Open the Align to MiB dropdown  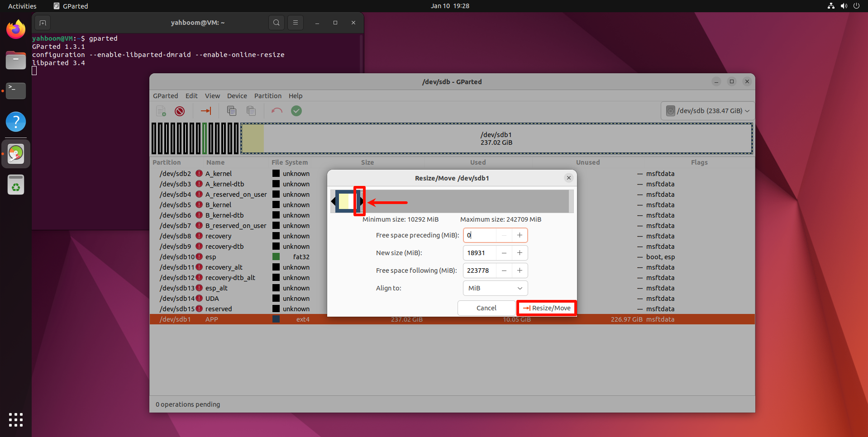pos(495,288)
